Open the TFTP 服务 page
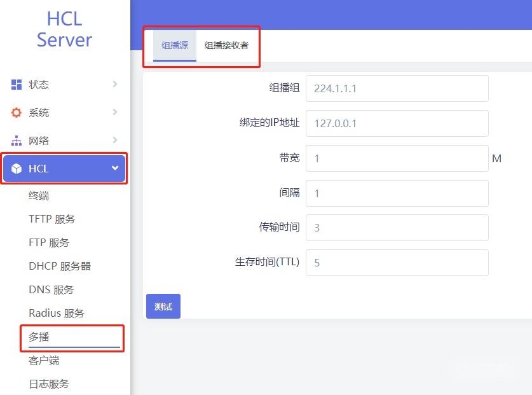The height and width of the screenshot is (395, 532). (51, 219)
